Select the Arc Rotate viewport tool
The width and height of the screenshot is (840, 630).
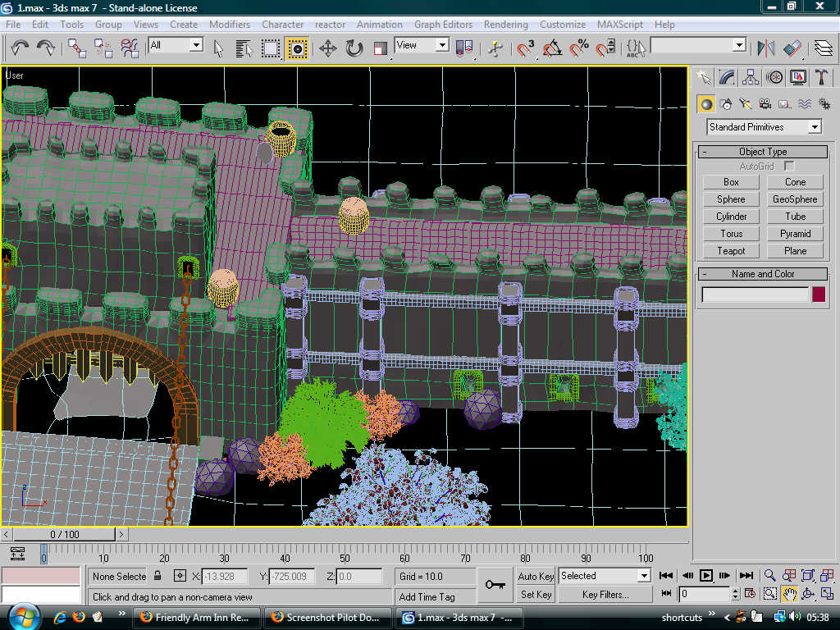click(808, 594)
